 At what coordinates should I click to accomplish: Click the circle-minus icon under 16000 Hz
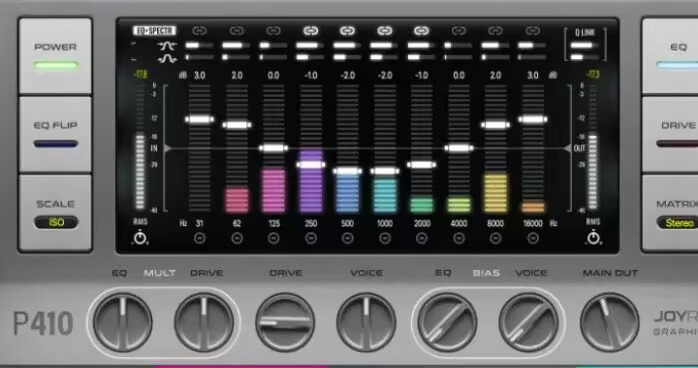pos(533,239)
